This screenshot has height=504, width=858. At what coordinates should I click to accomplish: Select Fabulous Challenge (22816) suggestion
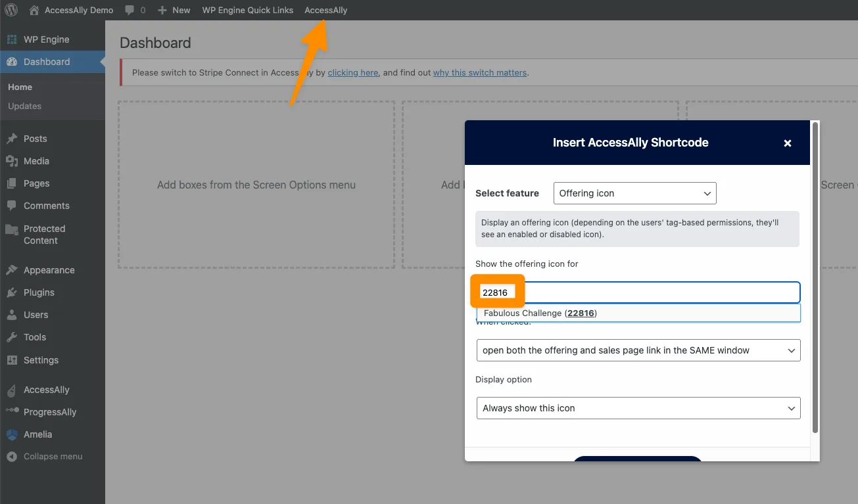540,313
